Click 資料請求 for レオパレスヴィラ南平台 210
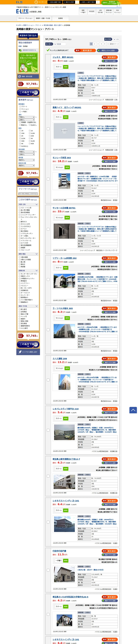 pos(110,409)
